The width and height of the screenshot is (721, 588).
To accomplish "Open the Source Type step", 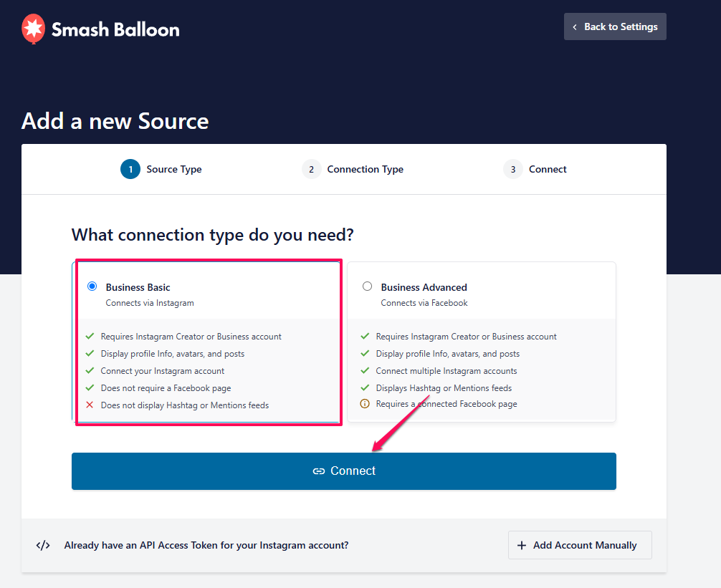I will coord(174,170).
